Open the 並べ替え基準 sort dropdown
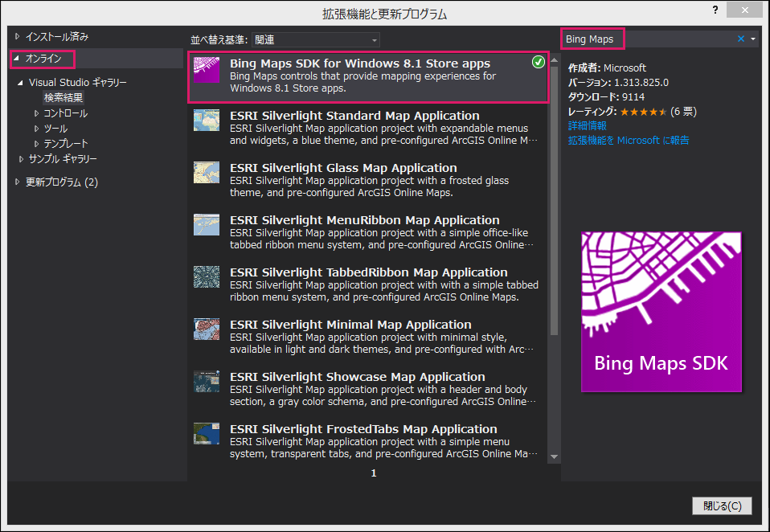This screenshot has height=532, width=770. click(x=316, y=39)
